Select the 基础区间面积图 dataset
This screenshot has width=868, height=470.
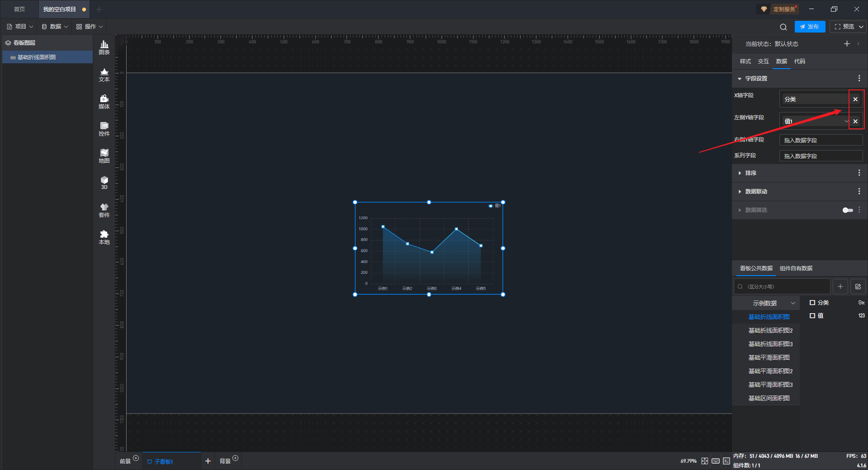pyautogui.click(x=769, y=399)
